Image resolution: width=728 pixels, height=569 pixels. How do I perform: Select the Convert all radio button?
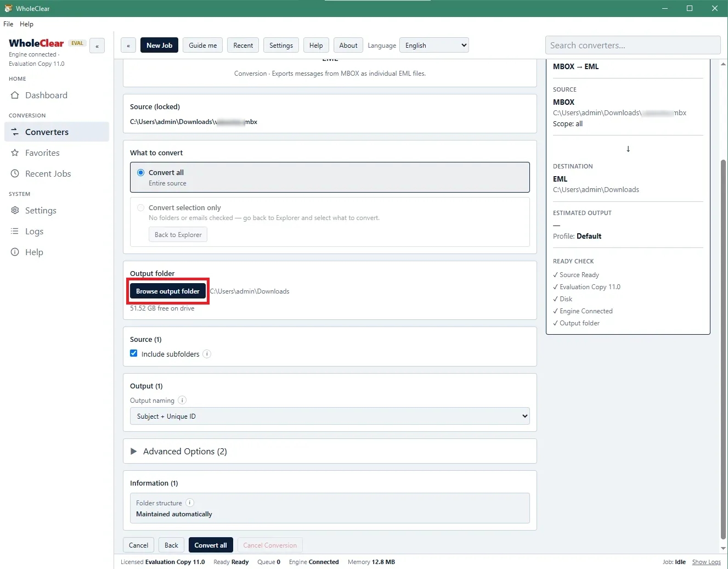coord(141,172)
